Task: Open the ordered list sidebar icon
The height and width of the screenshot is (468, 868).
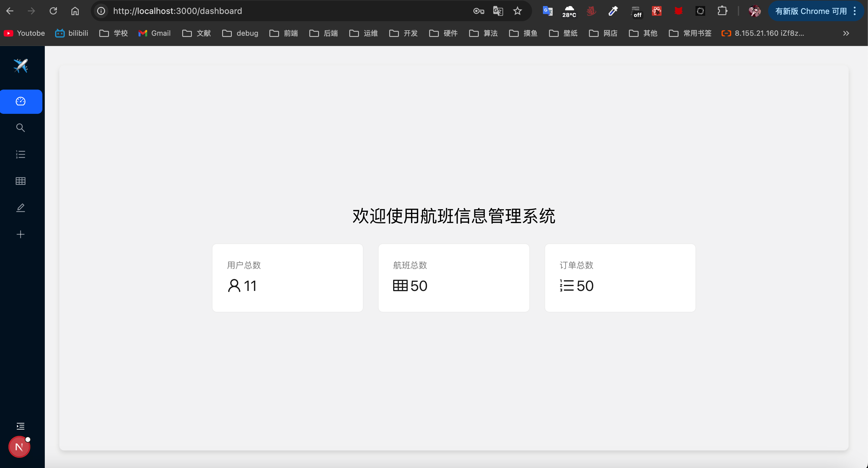Action: click(21, 154)
